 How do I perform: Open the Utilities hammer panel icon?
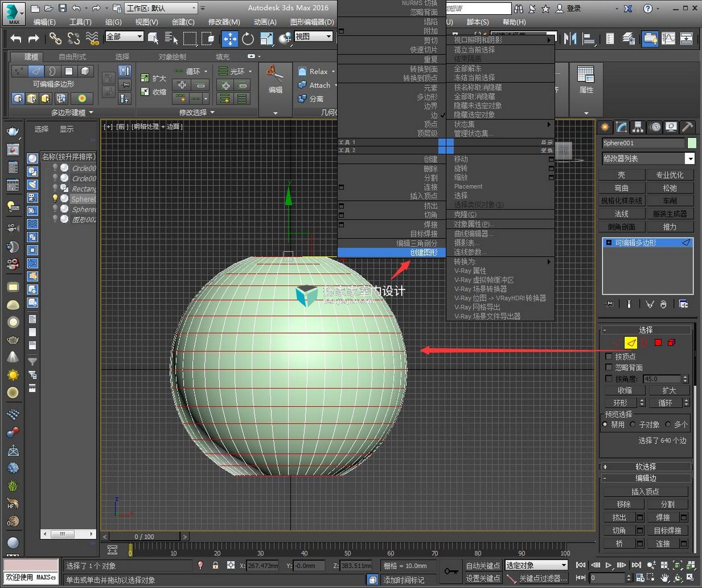pos(687,127)
